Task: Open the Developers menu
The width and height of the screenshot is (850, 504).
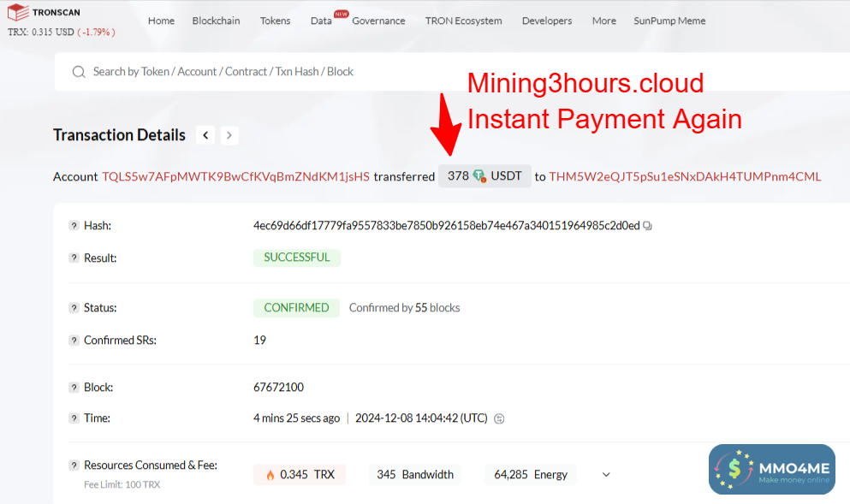Action: [546, 21]
